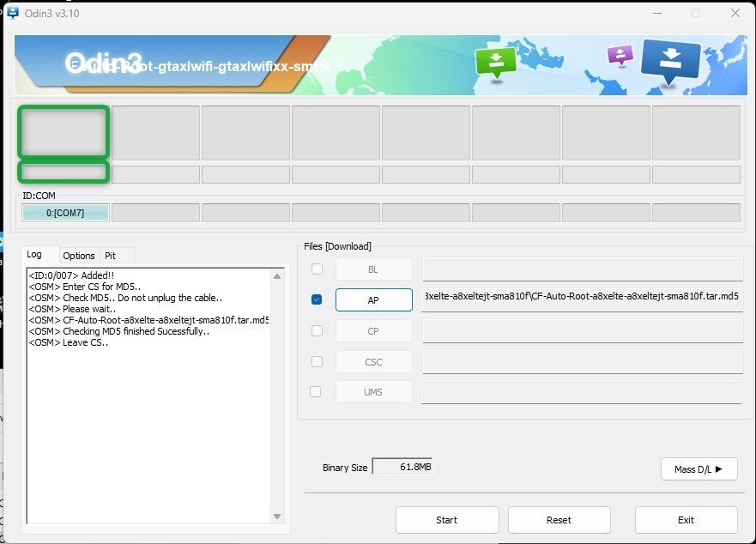Image resolution: width=756 pixels, height=544 pixels.
Task: Click the green download icon in banner
Action: pyautogui.click(x=496, y=62)
